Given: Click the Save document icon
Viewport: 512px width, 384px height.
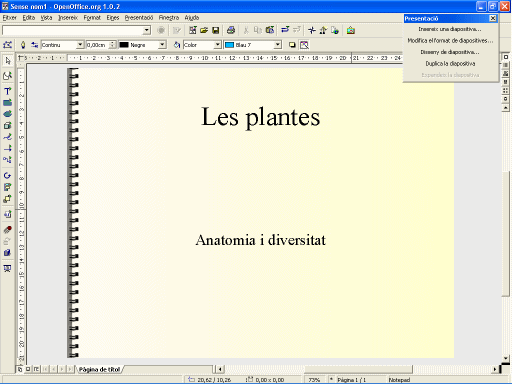Looking at the screenshot, I should 216,30.
